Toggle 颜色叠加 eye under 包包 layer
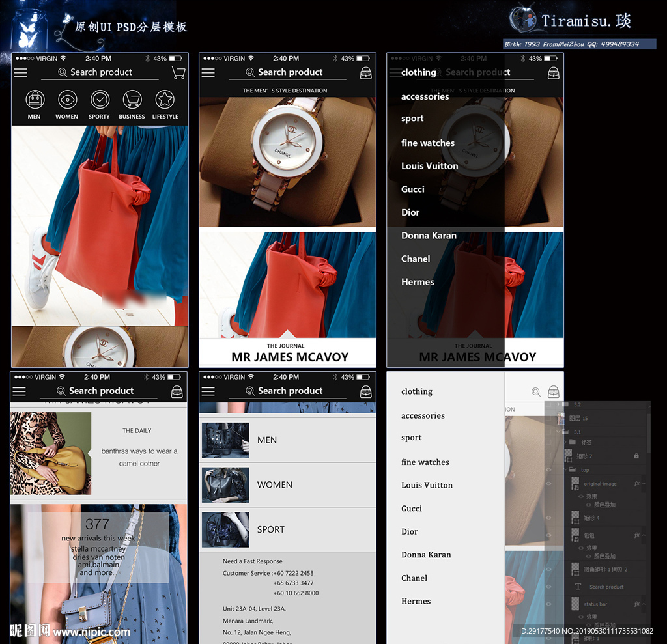This screenshot has width=667, height=644. coord(589,556)
